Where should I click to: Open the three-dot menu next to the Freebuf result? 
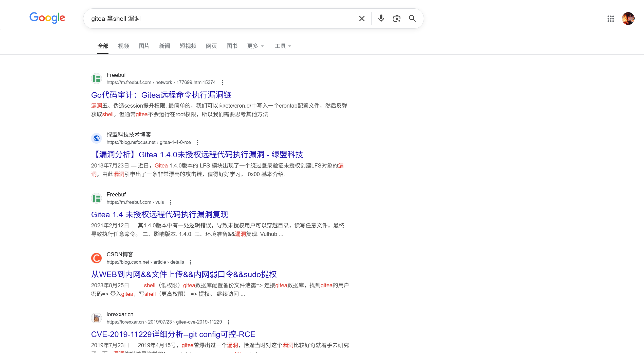click(x=223, y=82)
